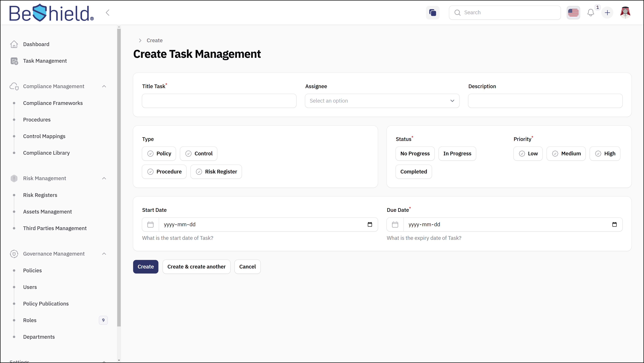Open notifications bell
Screen dimensions: 644x363
point(590,13)
